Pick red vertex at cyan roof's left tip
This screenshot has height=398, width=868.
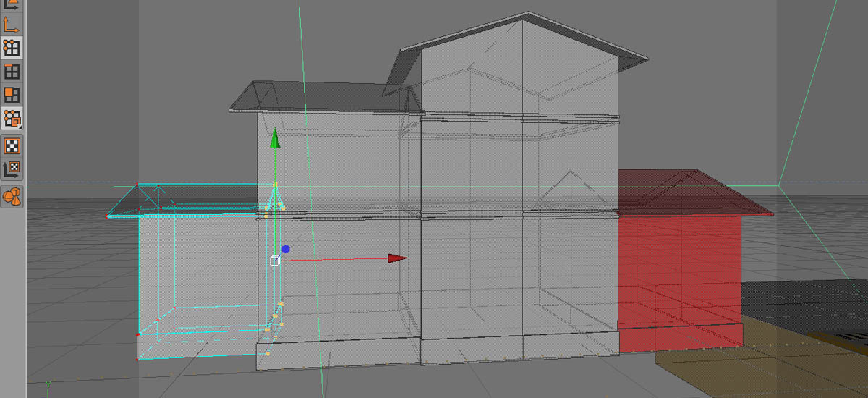pyautogui.click(x=107, y=216)
